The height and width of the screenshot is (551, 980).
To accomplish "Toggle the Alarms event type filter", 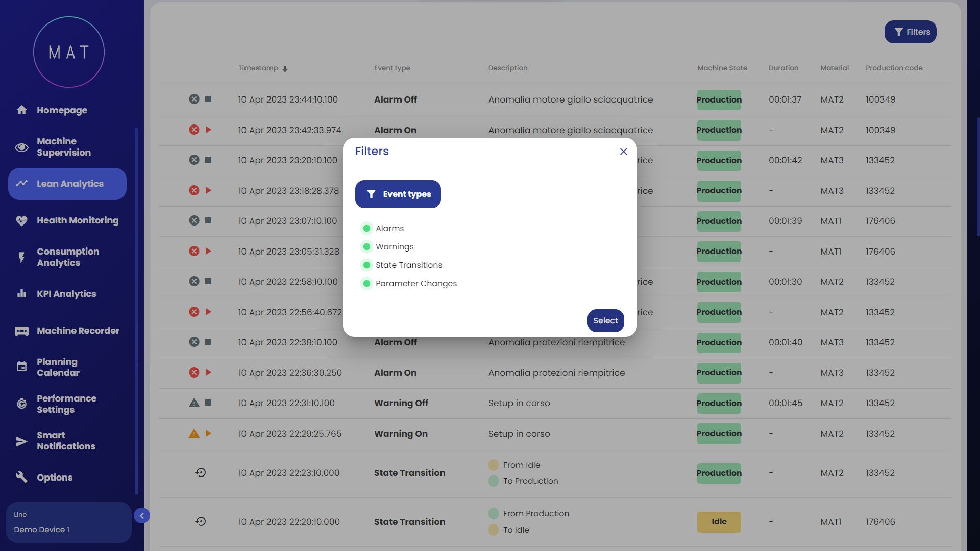I will pos(366,228).
